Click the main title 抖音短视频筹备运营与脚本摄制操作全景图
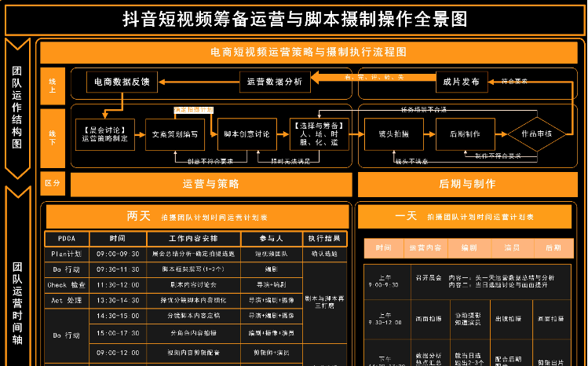The image size is (588, 366). 294,19
